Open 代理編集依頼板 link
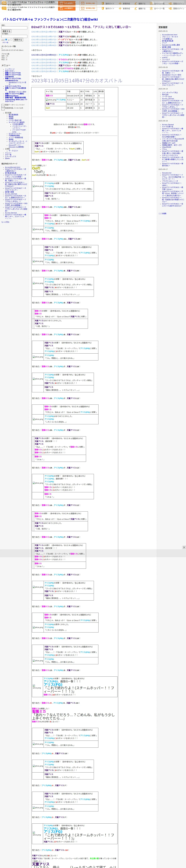 tap(14, 136)
